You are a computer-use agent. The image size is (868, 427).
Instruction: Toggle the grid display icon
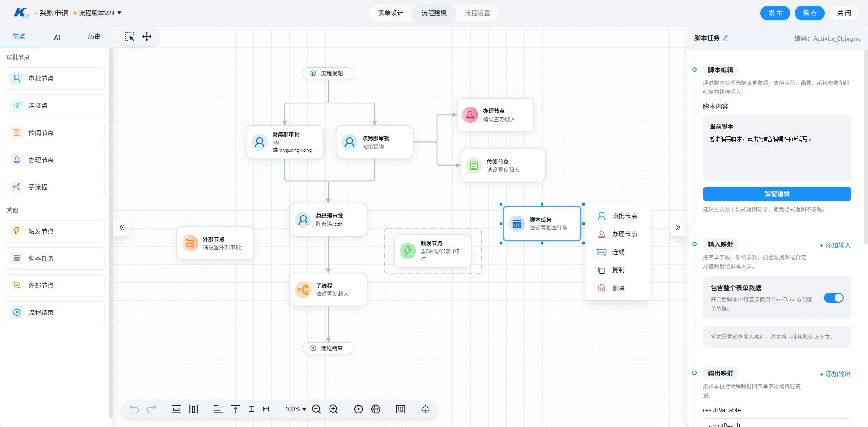tap(401, 409)
